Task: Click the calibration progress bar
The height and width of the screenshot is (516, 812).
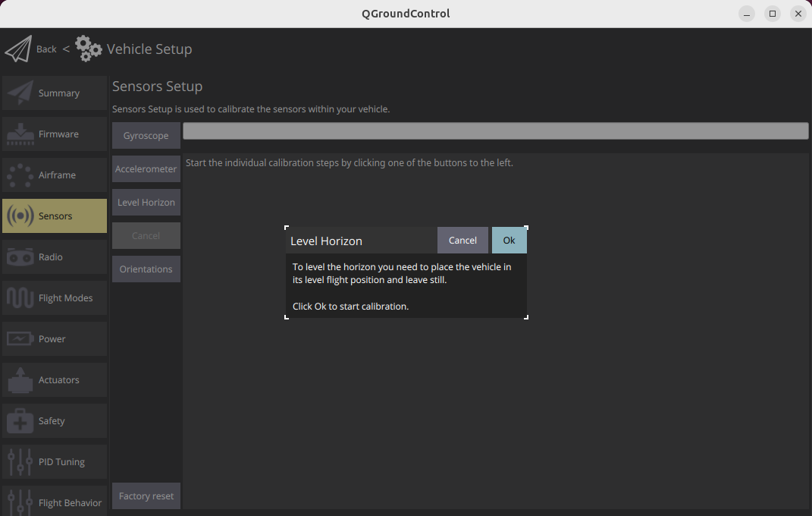Action: click(496, 131)
